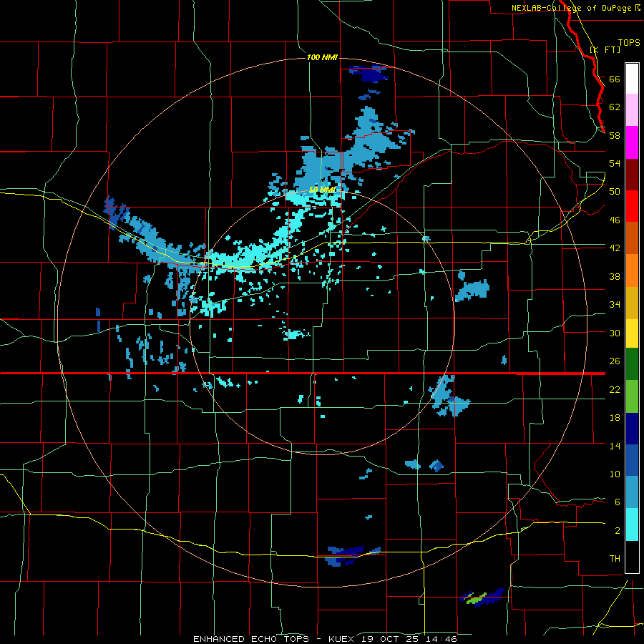Pick the light pink legend swatch

(632, 110)
